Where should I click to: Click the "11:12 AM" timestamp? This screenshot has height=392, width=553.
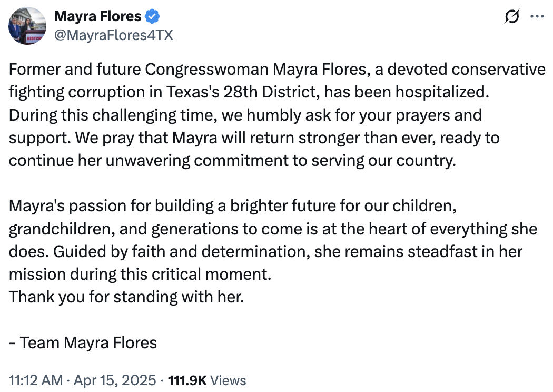tap(36, 380)
